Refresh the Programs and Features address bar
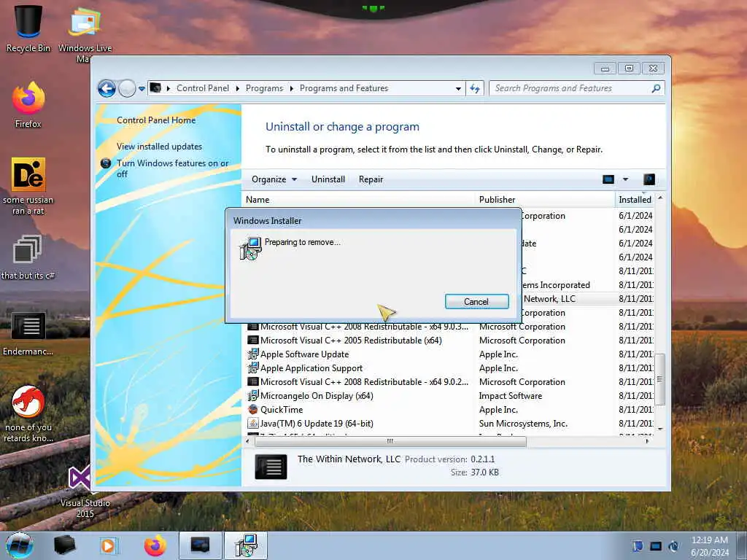Image resolution: width=747 pixels, height=560 pixels. (474, 88)
